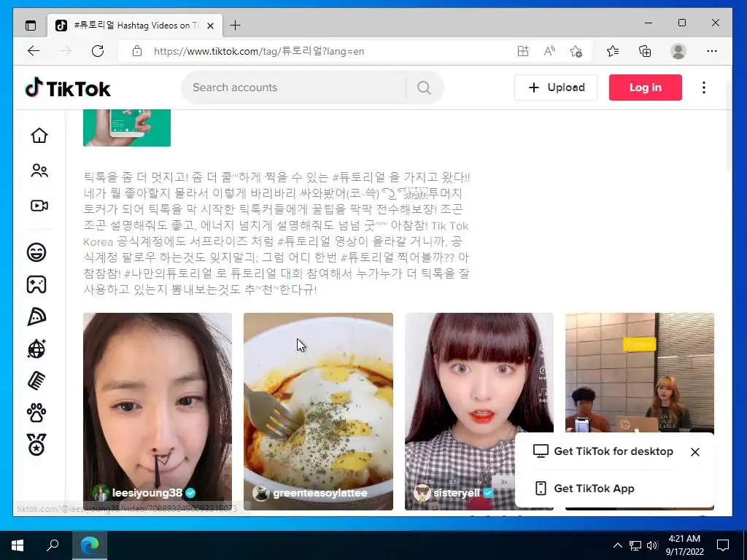Open the Windows notification center
Screen dimensions: 747x560
[x=723, y=545]
